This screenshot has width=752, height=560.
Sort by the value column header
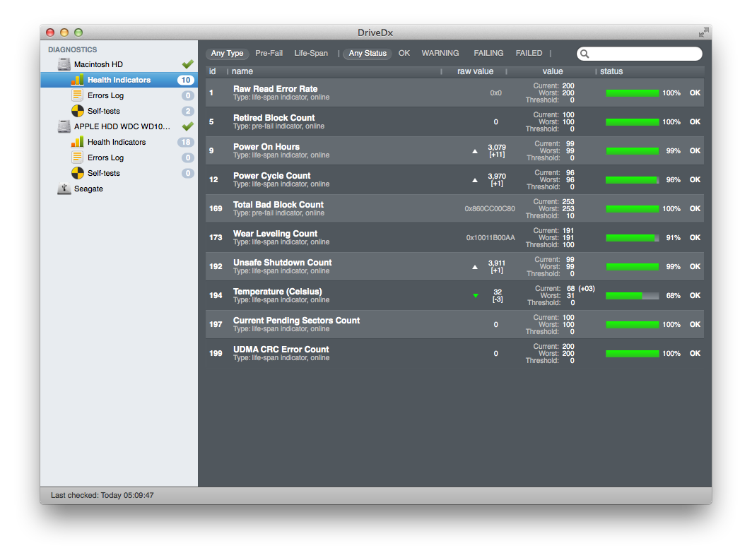(x=553, y=71)
